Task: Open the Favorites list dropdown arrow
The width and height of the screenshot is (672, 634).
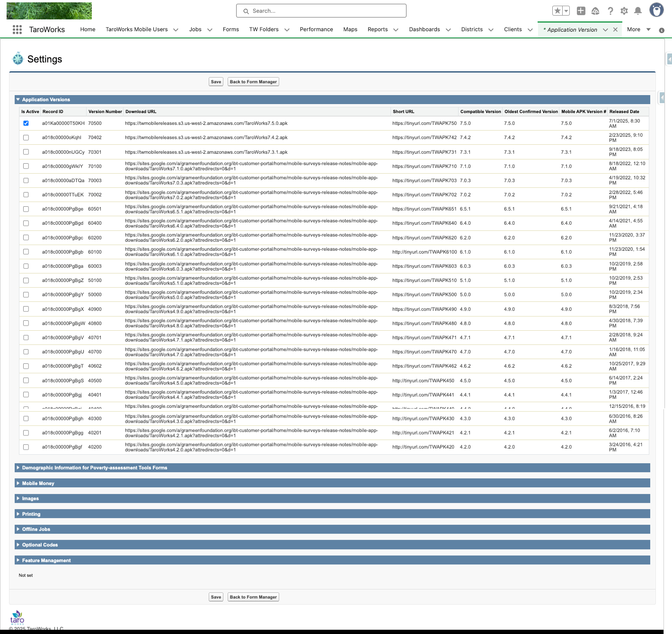Action: coord(566,11)
